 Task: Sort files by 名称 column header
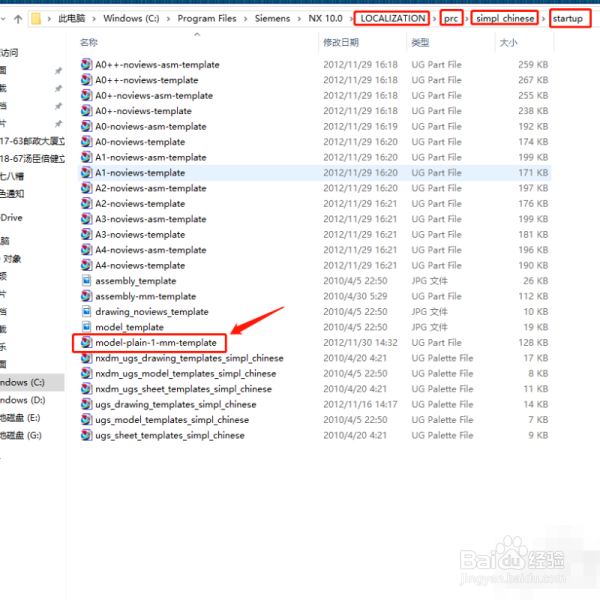89,42
